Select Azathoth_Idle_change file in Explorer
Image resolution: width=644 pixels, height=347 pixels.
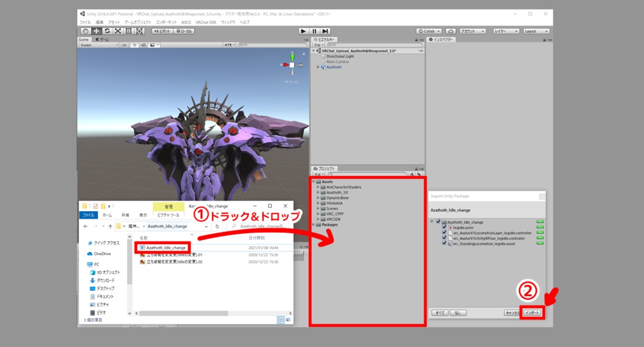pos(166,248)
